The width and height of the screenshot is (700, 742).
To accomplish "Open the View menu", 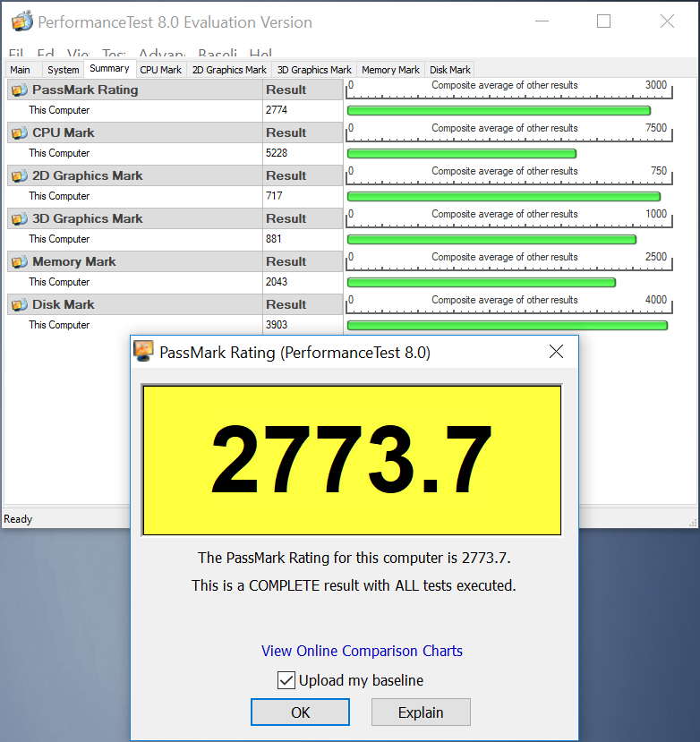I will pos(78,53).
